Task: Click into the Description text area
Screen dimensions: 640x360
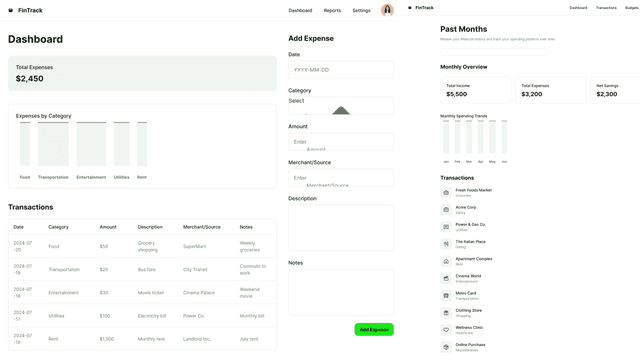Action: 341,228
